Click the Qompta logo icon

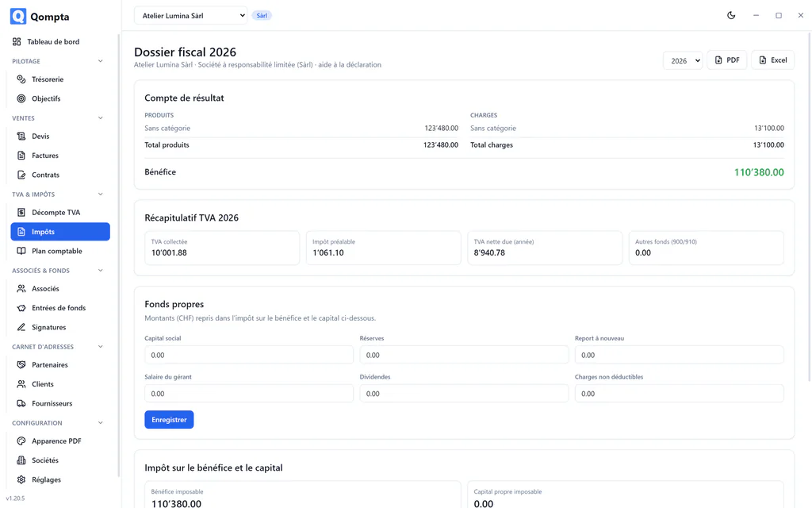(x=18, y=17)
